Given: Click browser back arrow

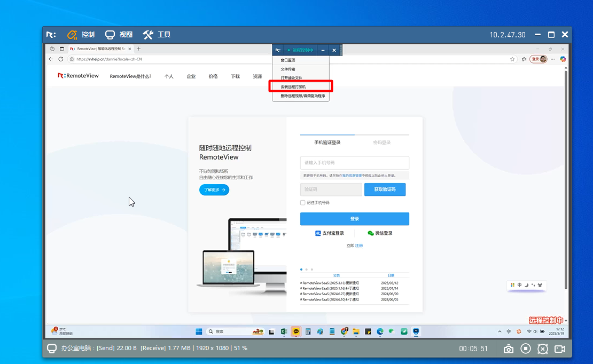Looking at the screenshot, I should click(x=51, y=59).
